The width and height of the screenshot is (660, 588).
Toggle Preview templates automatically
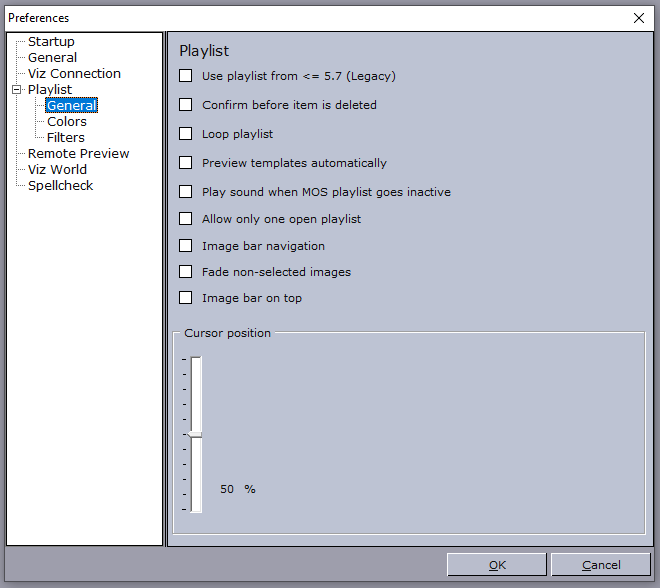click(186, 163)
